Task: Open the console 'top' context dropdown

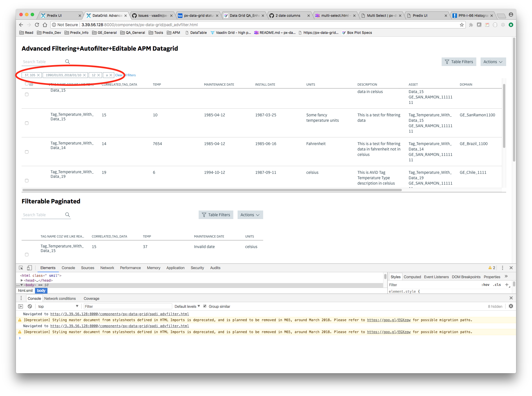Action: point(58,306)
